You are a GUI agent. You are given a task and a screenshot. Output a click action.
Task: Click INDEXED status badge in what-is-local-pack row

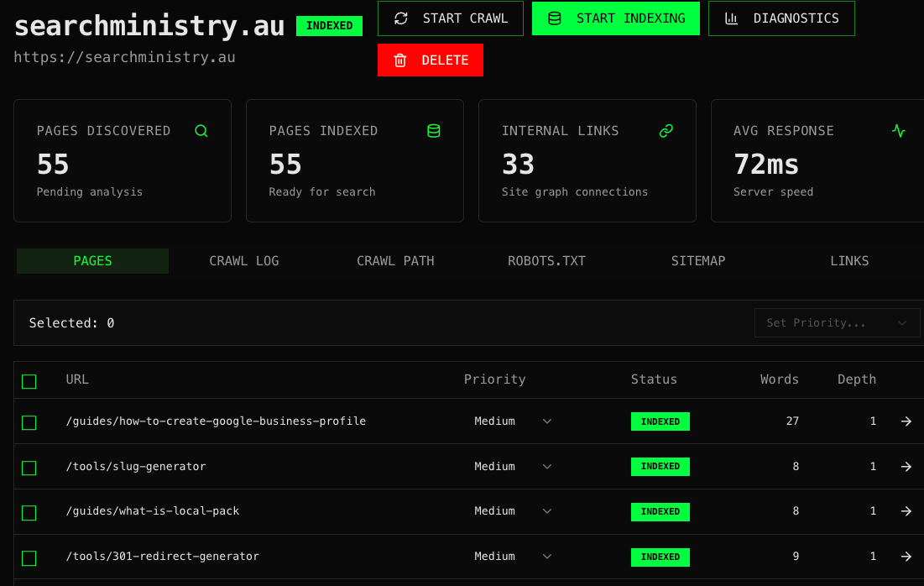pos(660,512)
